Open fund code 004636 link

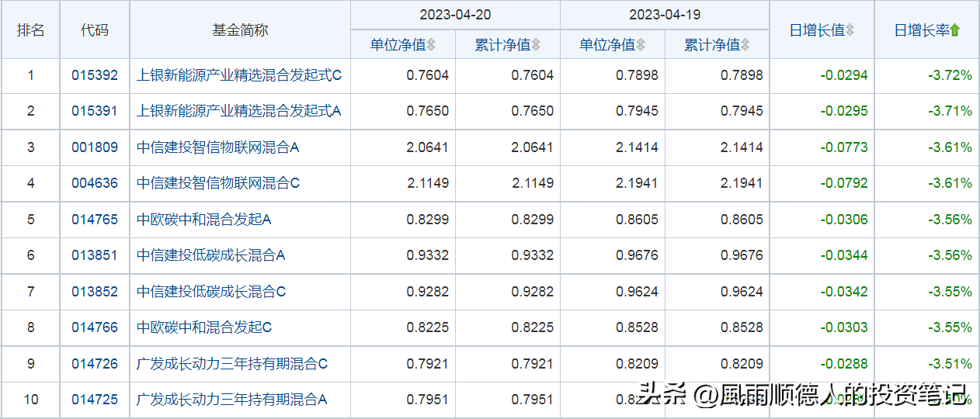pos(95,183)
